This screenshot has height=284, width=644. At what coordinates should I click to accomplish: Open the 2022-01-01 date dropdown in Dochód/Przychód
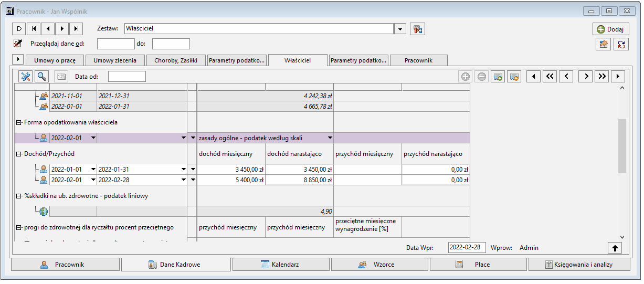(x=93, y=170)
